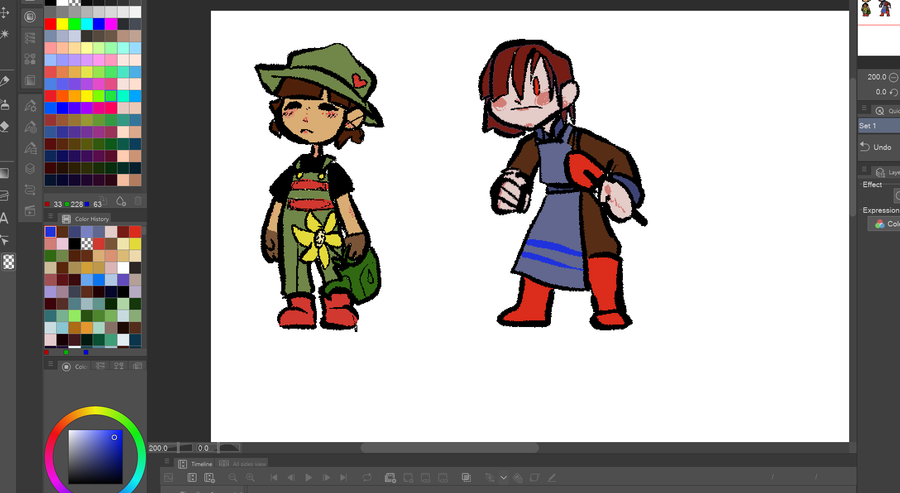This screenshot has width=900, height=493.
Task: Click the delete color trash icon
Action: 138,201
